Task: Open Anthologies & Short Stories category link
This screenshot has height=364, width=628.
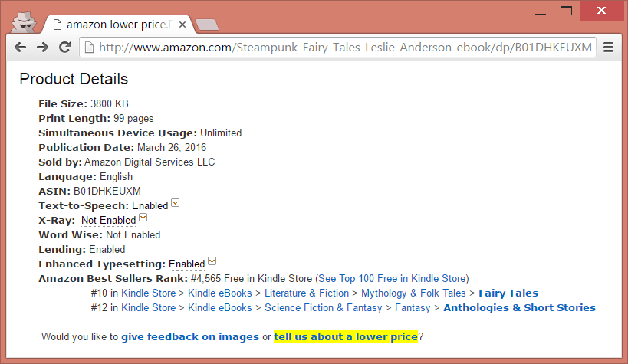Action: coord(519,307)
